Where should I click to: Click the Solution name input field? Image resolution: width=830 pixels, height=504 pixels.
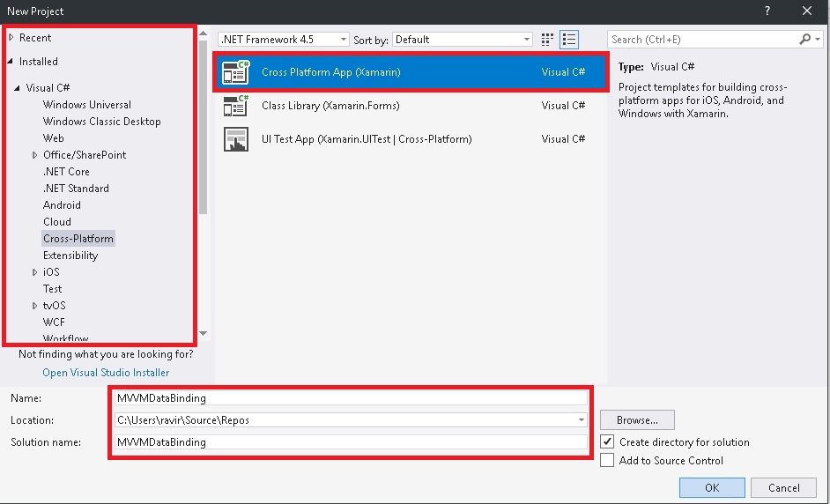pyautogui.click(x=351, y=441)
